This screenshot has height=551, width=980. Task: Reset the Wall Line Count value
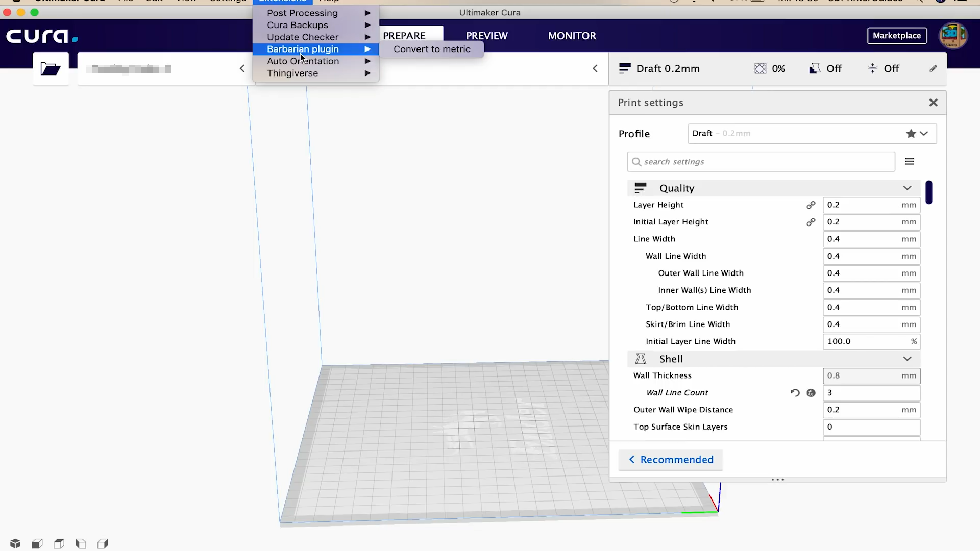pos(795,393)
